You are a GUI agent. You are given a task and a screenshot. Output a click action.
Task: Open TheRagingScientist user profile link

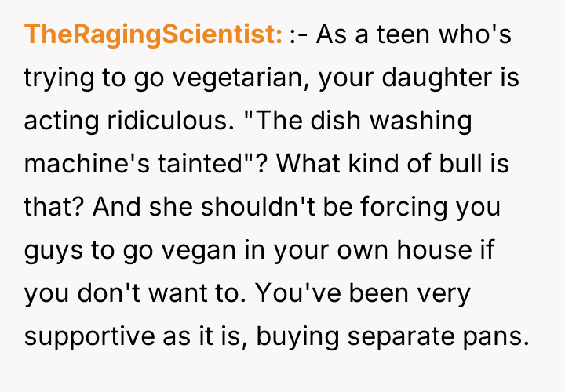click(x=154, y=35)
